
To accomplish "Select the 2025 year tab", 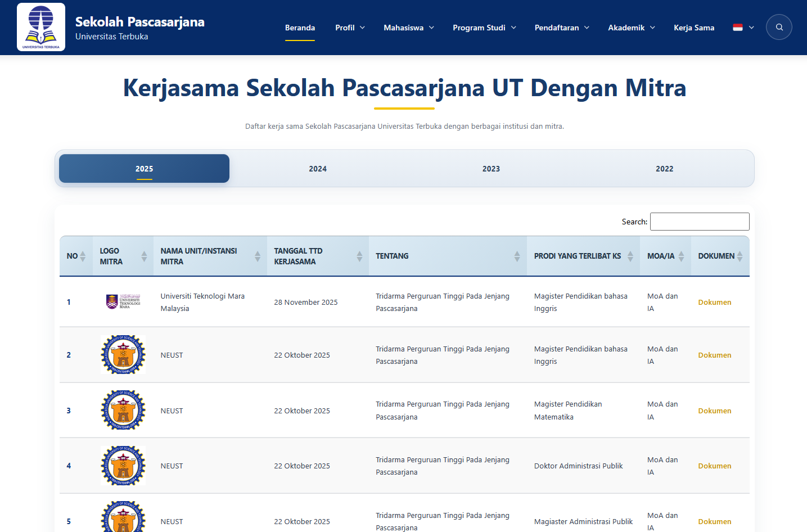I will coord(144,169).
